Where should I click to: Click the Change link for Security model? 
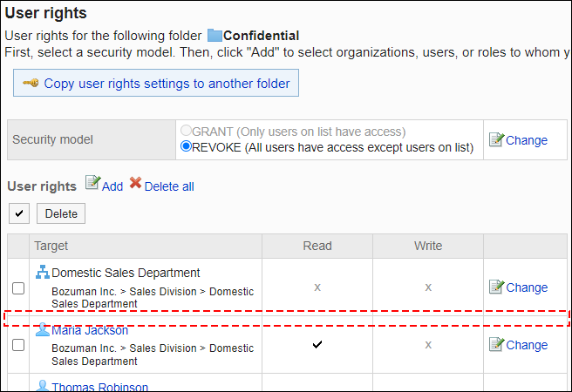coord(527,140)
